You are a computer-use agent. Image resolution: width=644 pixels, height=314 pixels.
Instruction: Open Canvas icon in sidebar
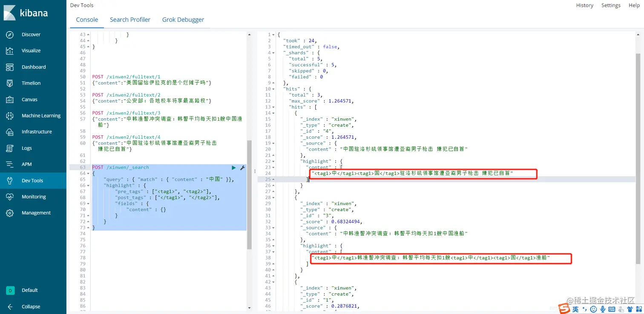pos(10,100)
